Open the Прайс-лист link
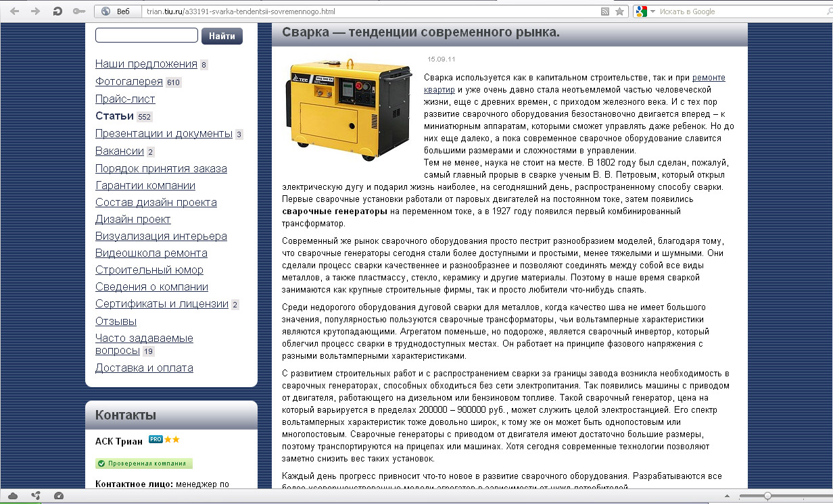The width and height of the screenshot is (833, 504). coord(125,99)
